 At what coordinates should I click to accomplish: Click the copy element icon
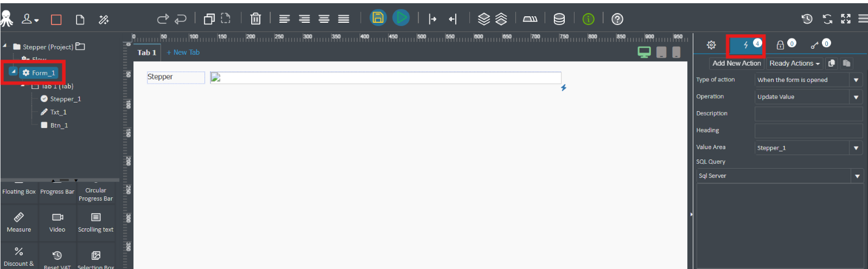(209, 19)
